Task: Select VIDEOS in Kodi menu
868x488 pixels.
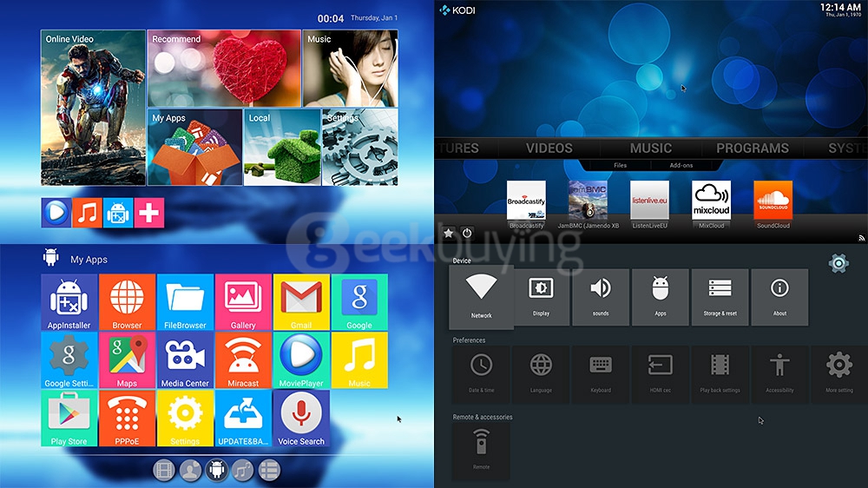Action: [549, 148]
